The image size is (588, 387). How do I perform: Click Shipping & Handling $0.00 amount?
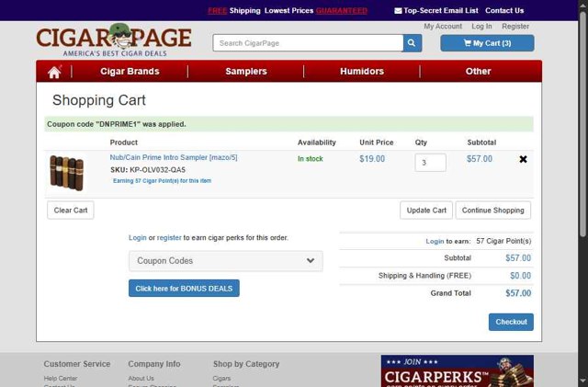pos(520,276)
